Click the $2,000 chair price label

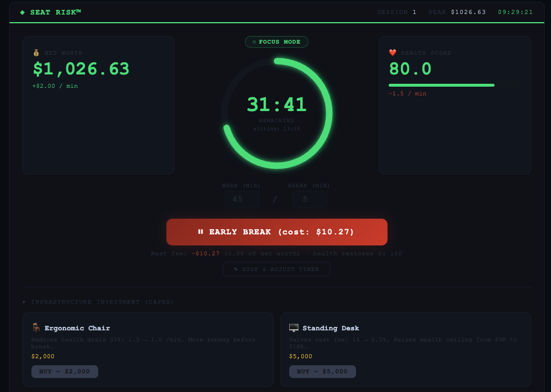point(43,356)
